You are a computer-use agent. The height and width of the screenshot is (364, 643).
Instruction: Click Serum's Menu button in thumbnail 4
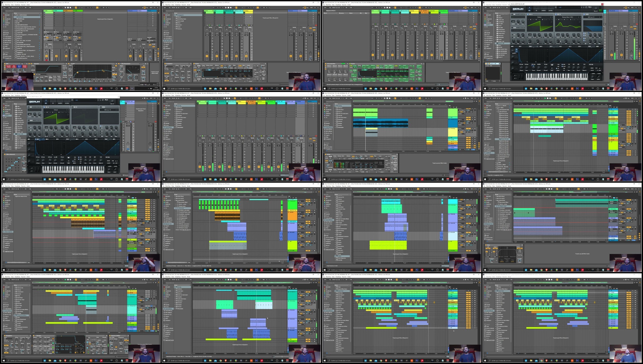590,7
